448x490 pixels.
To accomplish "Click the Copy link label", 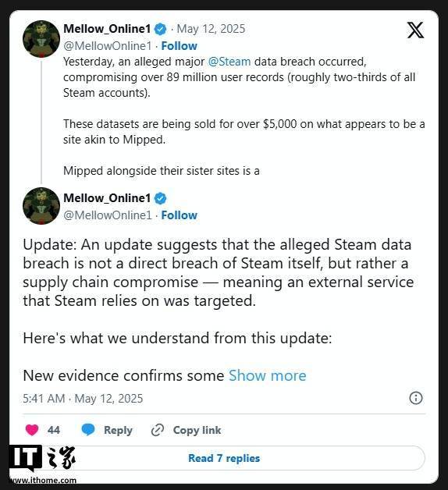I will point(197,430).
